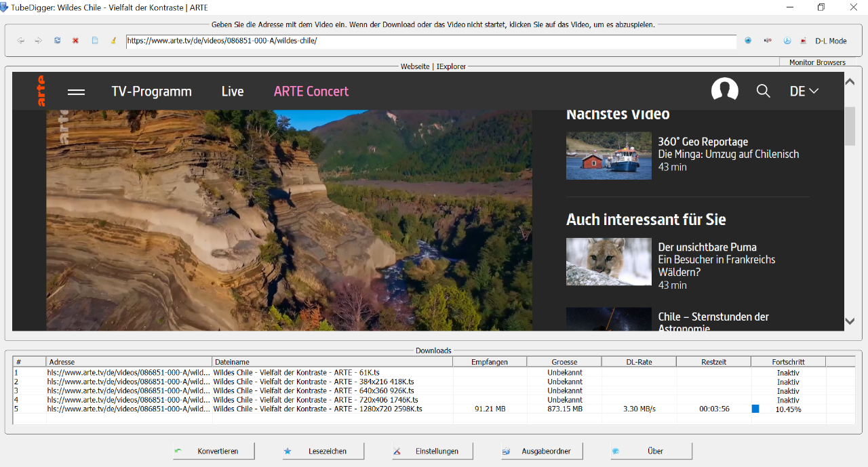Open the Ausgabeordner output folder button
The height and width of the screenshot is (467, 868).
pyautogui.click(x=542, y=451)
